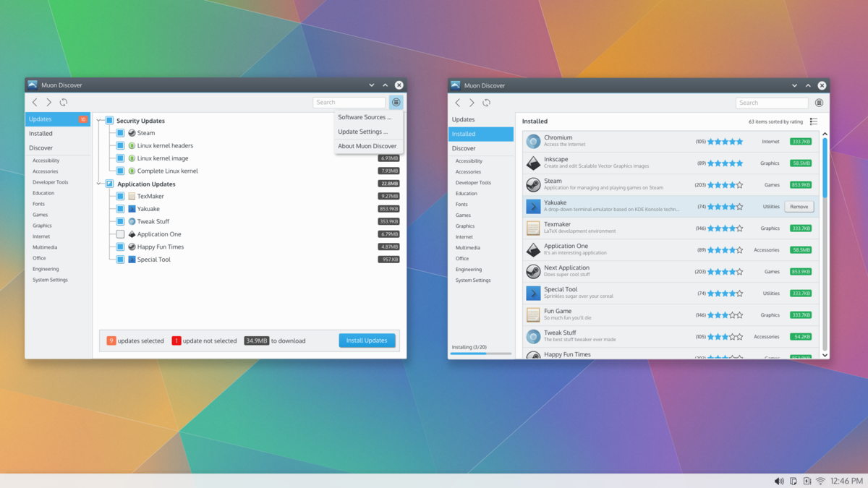Click the back arrow in the Updates window
The image size is (868, 488).
click(x=35, y=103)
